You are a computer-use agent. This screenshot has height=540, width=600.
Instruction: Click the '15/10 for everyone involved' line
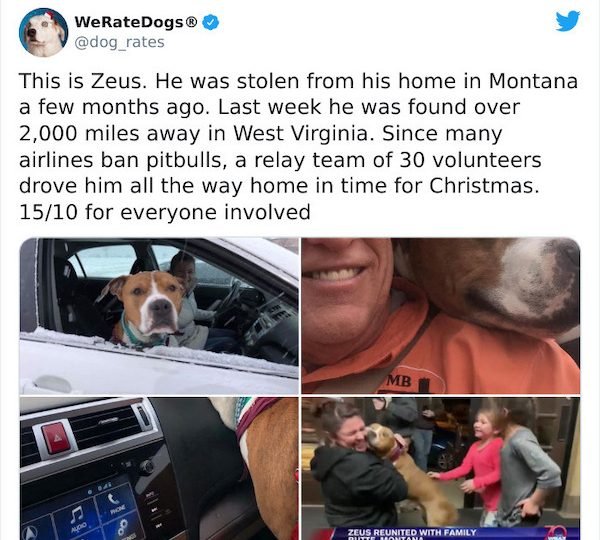tap(165, 212)
